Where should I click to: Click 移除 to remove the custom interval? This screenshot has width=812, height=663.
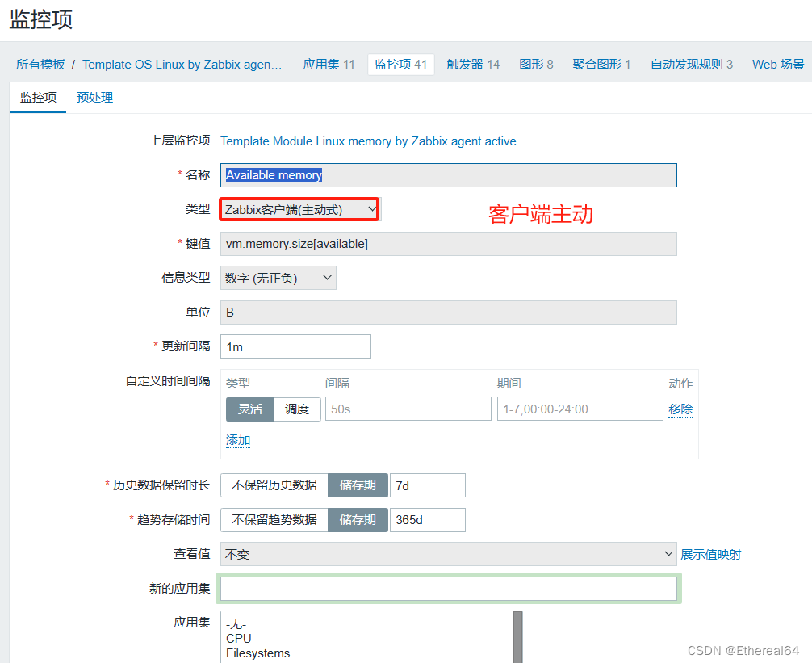pos(680,409)
